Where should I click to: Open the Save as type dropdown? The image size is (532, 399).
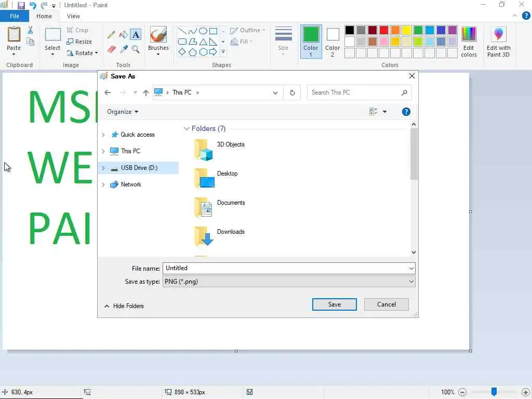coord(411,281)
